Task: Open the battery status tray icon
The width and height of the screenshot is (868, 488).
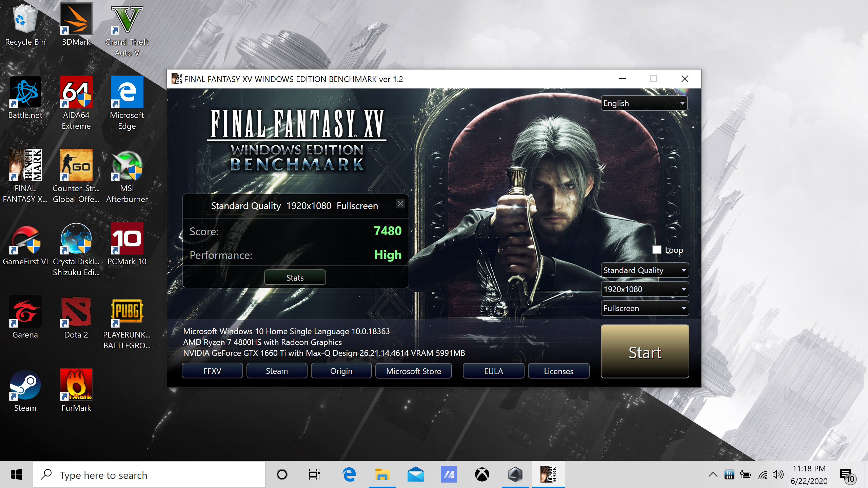Action: click(745, 475)
